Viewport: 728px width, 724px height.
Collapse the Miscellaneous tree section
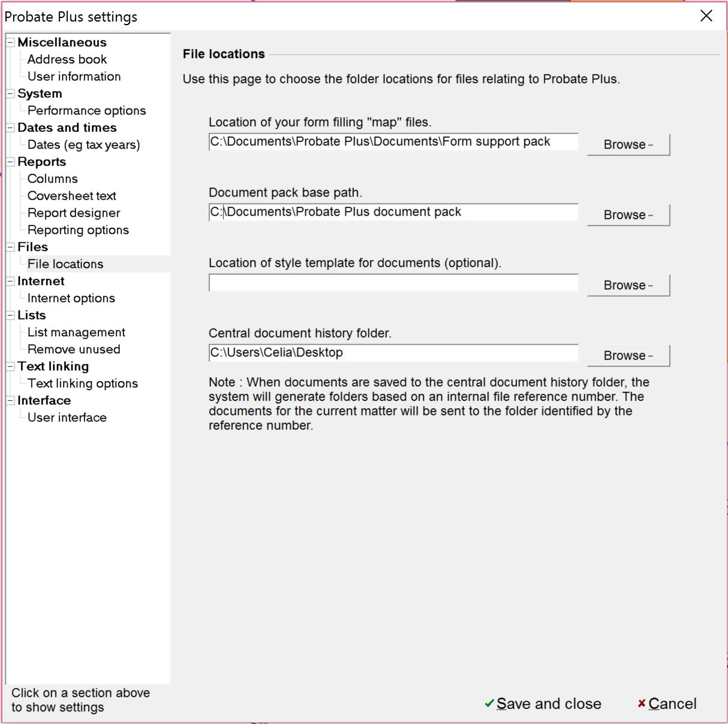[10, 43]
